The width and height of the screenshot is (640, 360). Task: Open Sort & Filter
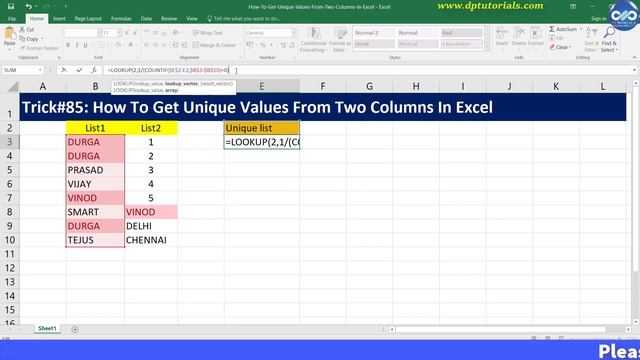click(x=591, y=40)
